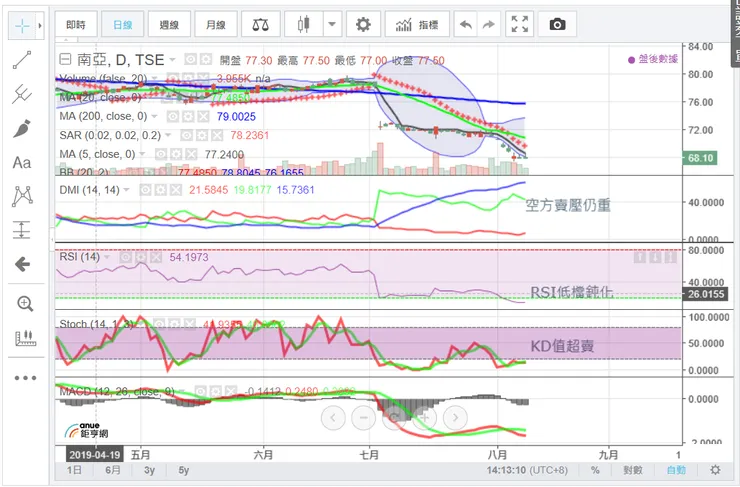Select the pattern drawing tool
Image resolution: width=740 pixels, height=487 pixels.
[22, 196]
